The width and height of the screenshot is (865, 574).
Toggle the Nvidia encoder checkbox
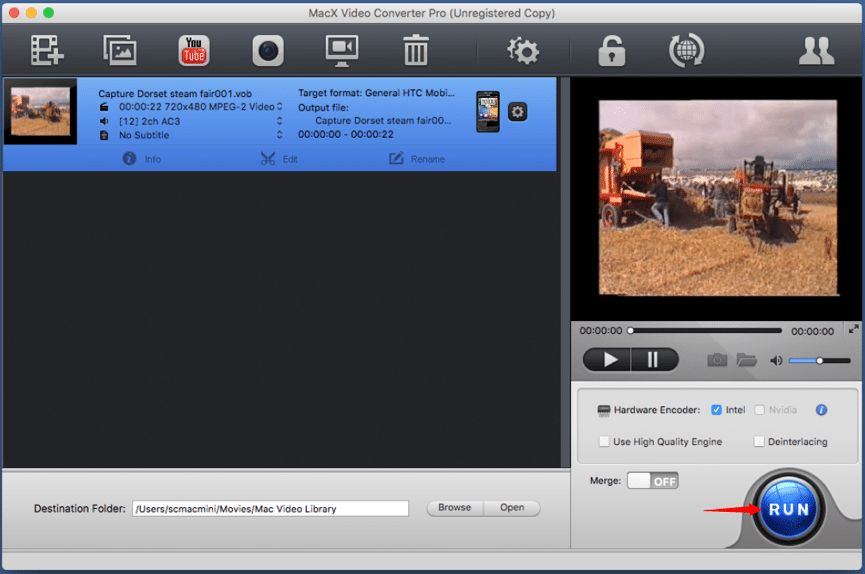coord(760,410)
